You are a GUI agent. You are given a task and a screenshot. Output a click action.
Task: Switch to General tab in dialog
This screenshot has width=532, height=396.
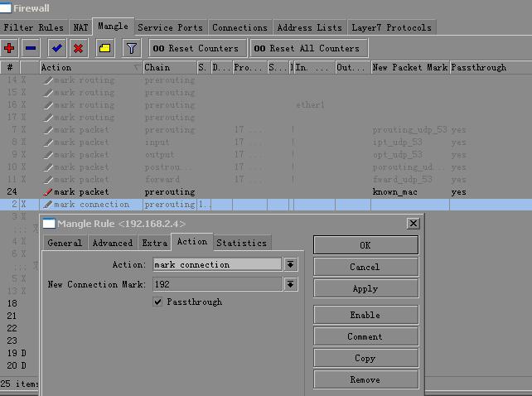[x=65, y=243]
